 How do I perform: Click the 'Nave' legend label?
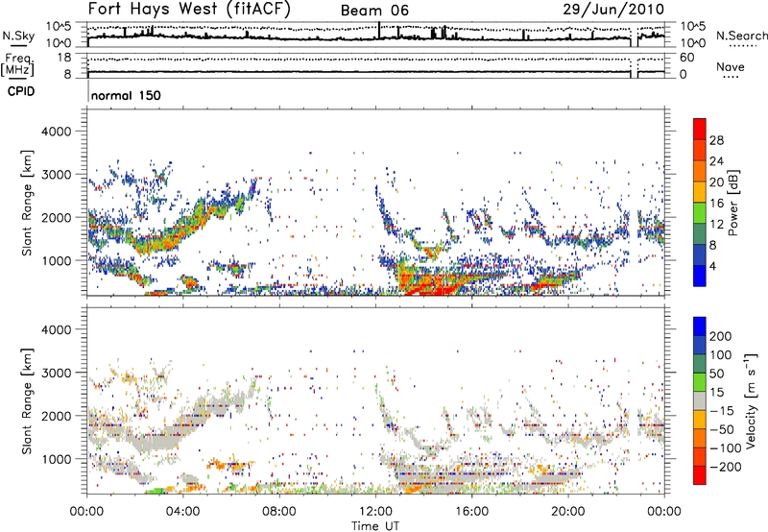pos(731,67)
